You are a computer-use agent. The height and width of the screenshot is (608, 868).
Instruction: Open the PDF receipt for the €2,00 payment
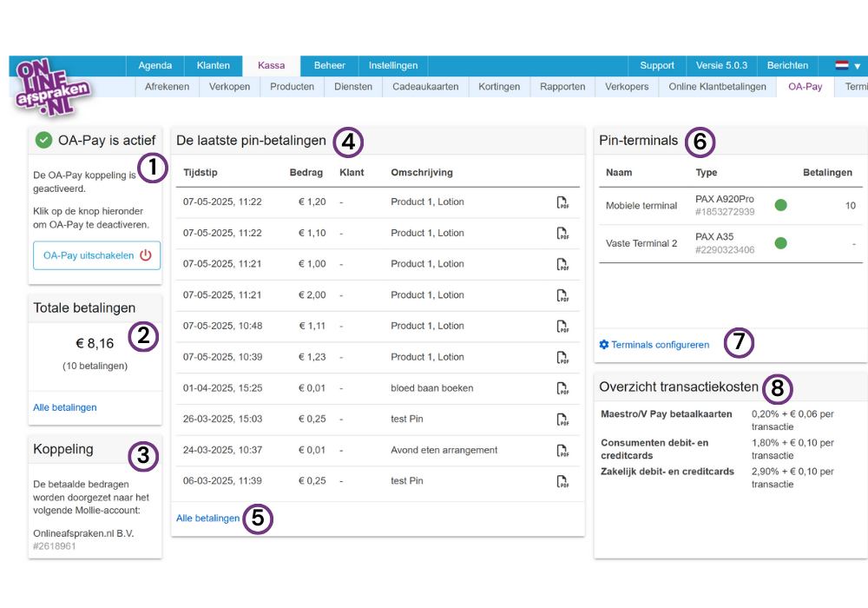(562, 295)
